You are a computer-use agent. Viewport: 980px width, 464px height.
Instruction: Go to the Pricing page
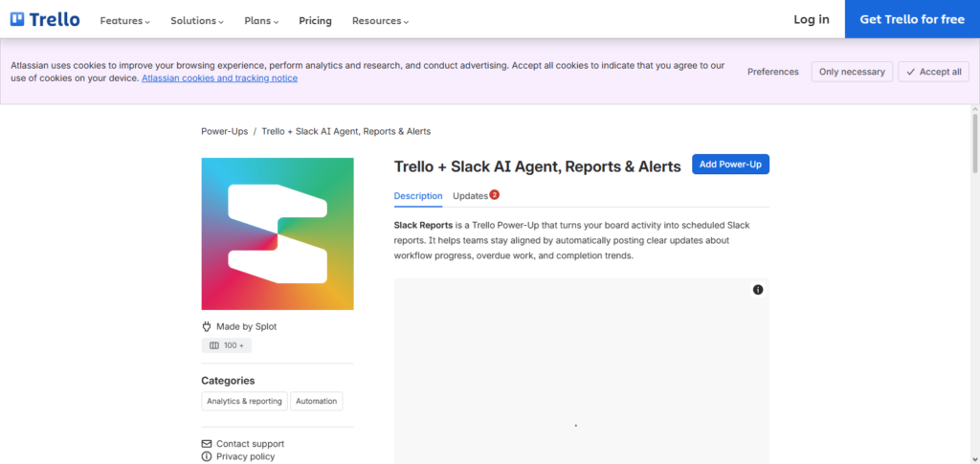315,21
